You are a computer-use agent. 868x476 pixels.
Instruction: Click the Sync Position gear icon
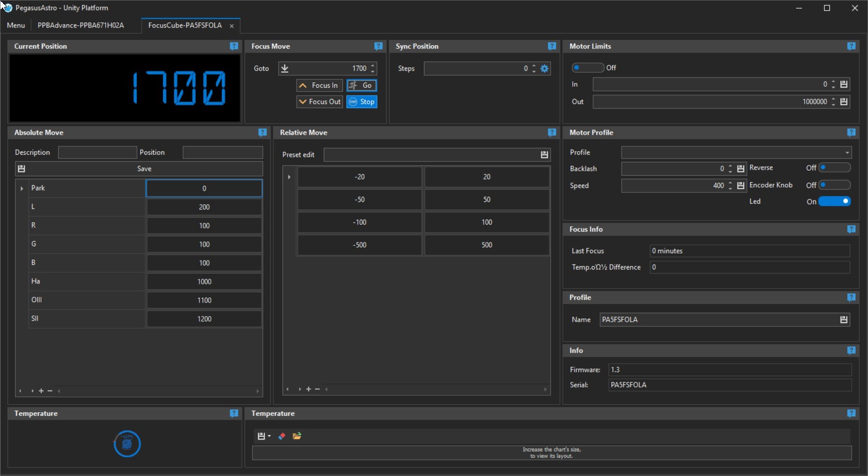click(x=544, y=69)
